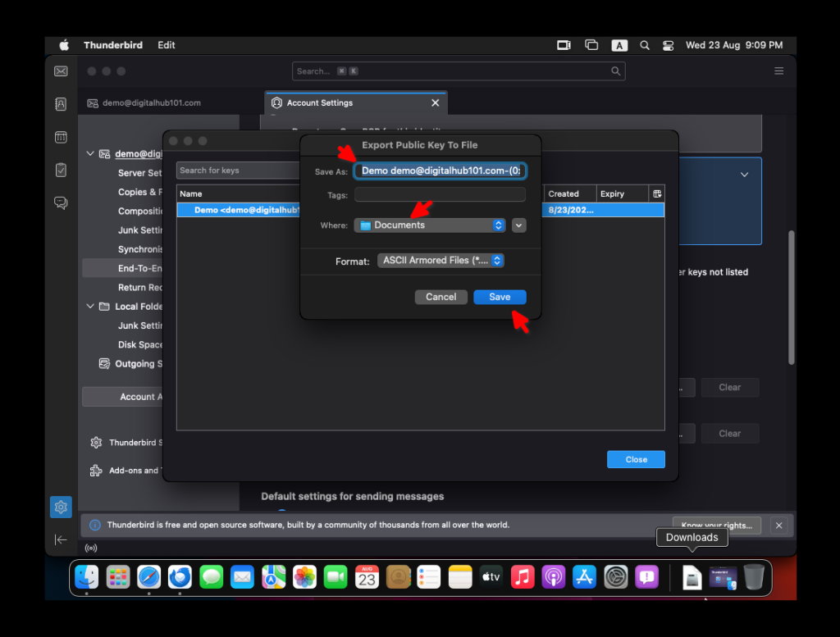
Task: Open App Store from the Dock
Action: 584,577
